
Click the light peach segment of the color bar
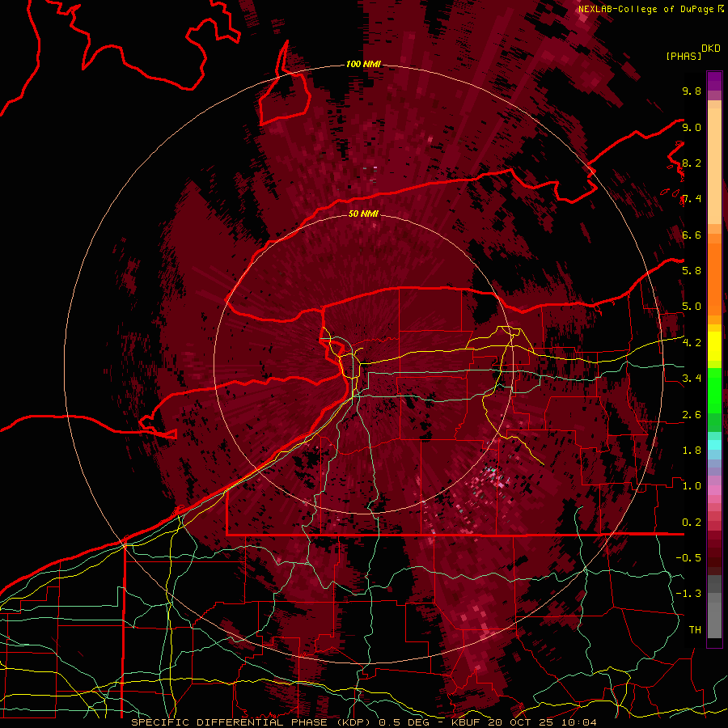click(714, 166)
